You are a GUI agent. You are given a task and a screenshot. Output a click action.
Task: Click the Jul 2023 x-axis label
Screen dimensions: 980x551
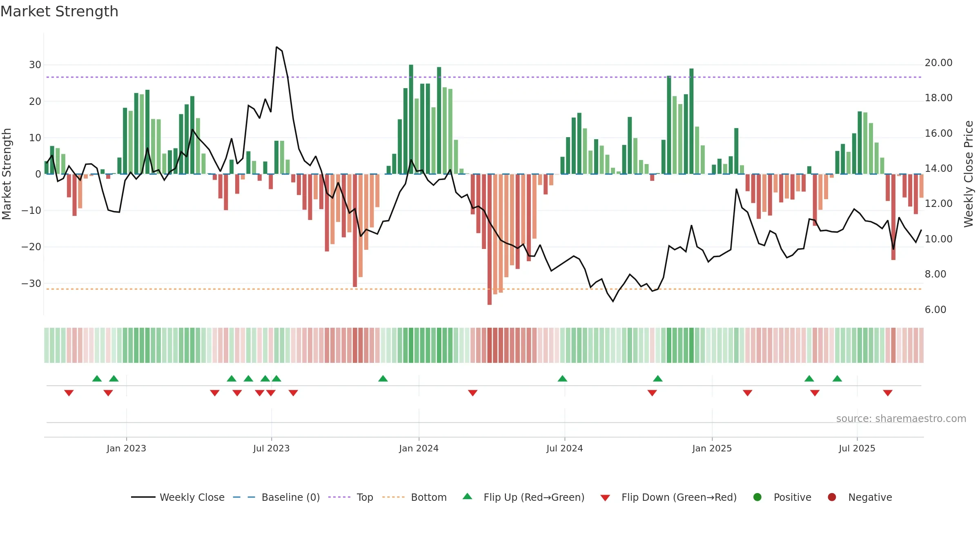point(271,448)
